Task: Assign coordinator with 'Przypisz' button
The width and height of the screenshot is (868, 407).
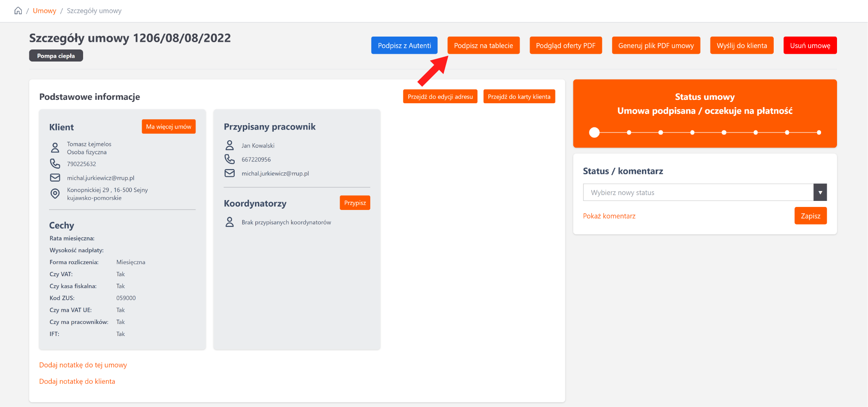Action: point(355,203)
